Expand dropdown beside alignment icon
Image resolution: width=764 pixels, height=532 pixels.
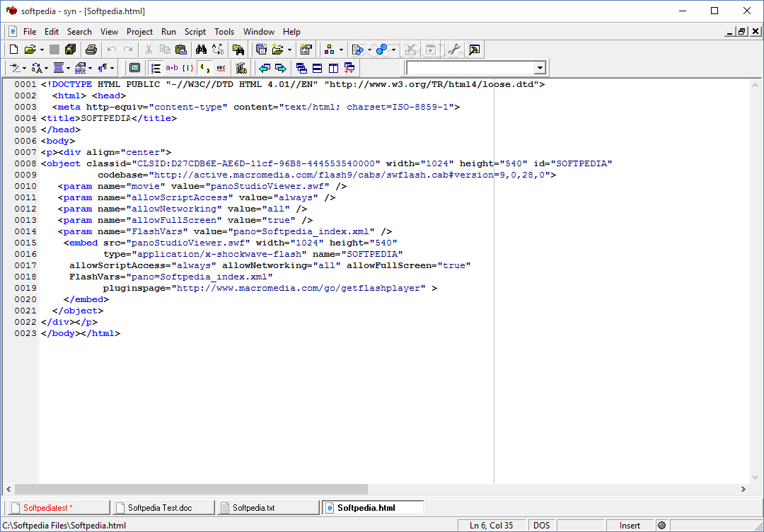pos(68,68)
